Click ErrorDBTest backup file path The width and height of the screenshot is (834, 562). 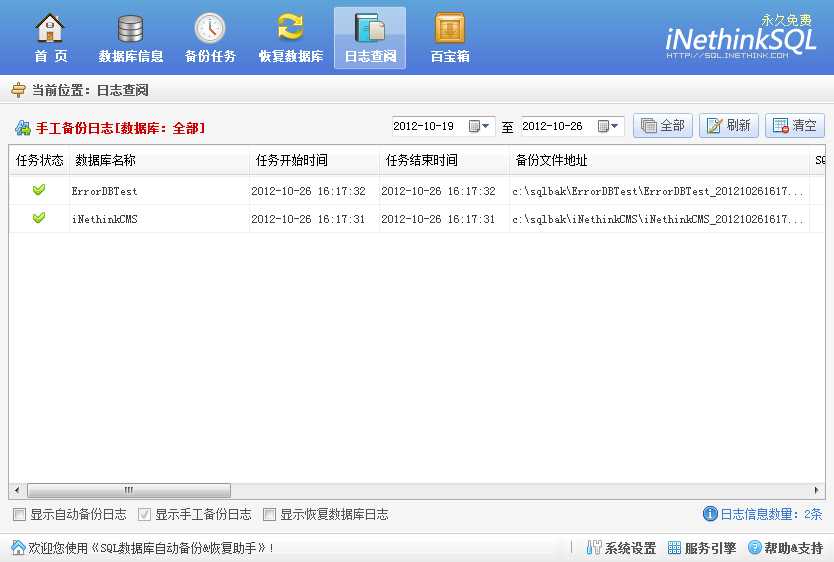pyautogui.click(x=658, y=191)
